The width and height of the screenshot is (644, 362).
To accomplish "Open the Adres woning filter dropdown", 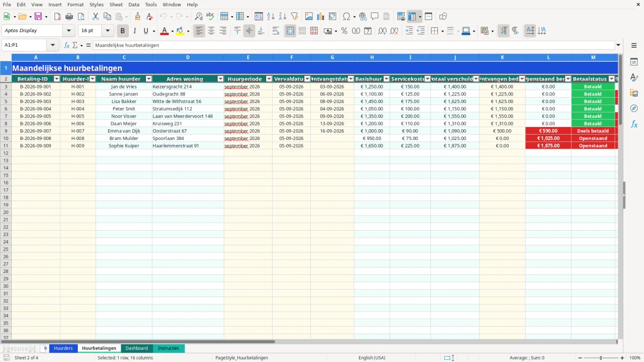I will (221, 79).
